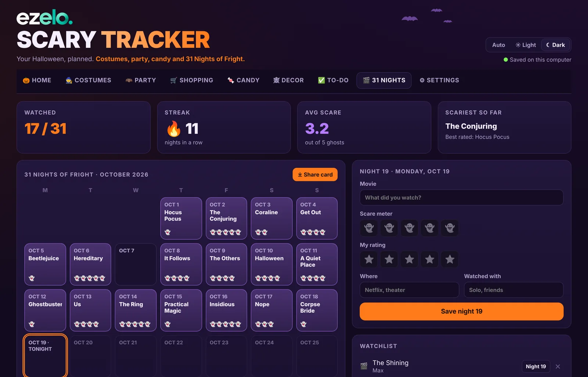Download the Share card
The image size is (588, 377).
[x=315, y=175]
